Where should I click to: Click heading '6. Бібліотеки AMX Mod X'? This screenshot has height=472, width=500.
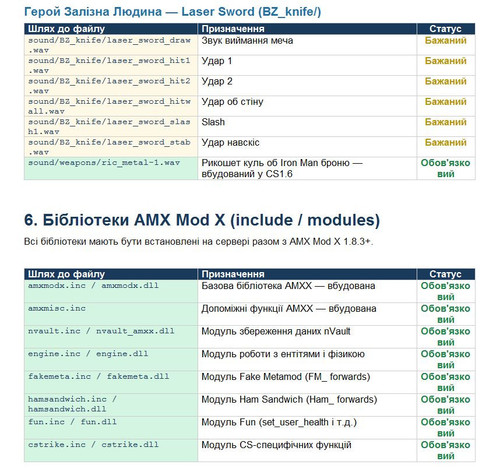(x=202, y=220)
